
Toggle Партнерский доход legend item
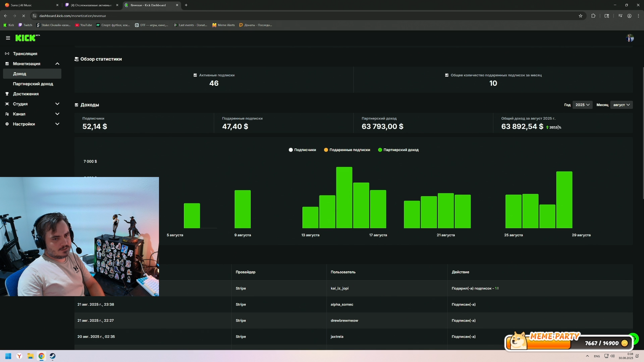(398, 150)
